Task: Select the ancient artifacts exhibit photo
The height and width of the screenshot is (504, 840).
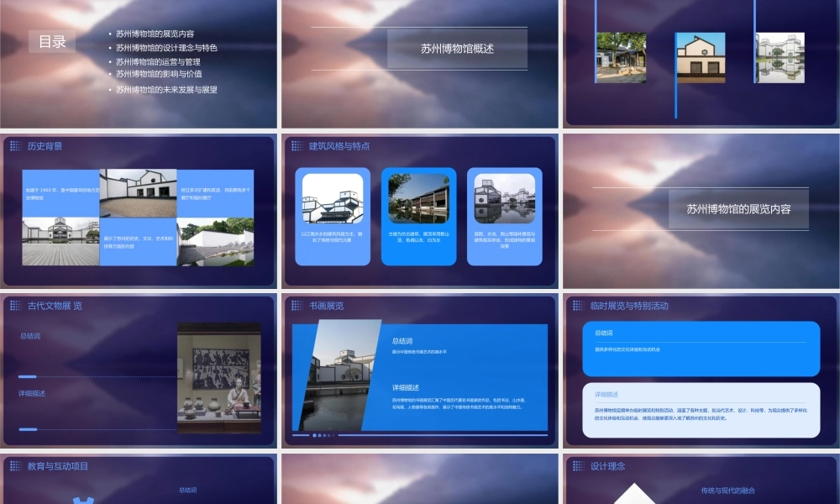Action: pyautogui.click(x=218, y=378)
